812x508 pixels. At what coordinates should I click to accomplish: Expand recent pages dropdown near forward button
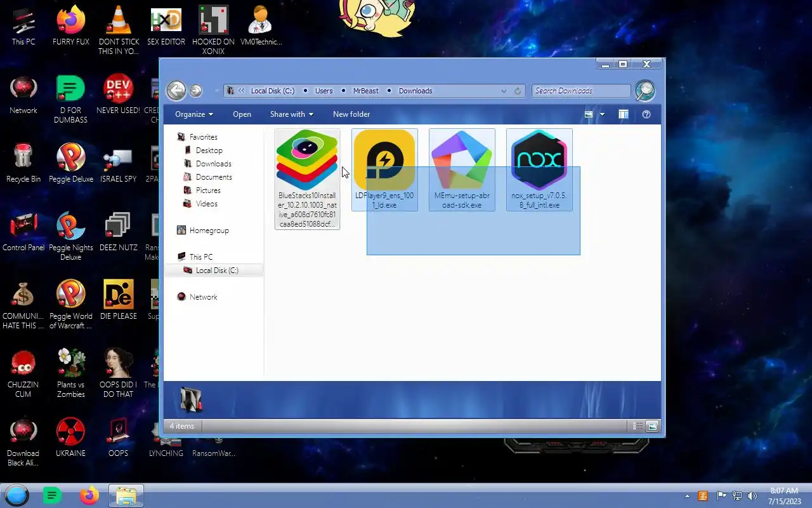pos(216,91)
